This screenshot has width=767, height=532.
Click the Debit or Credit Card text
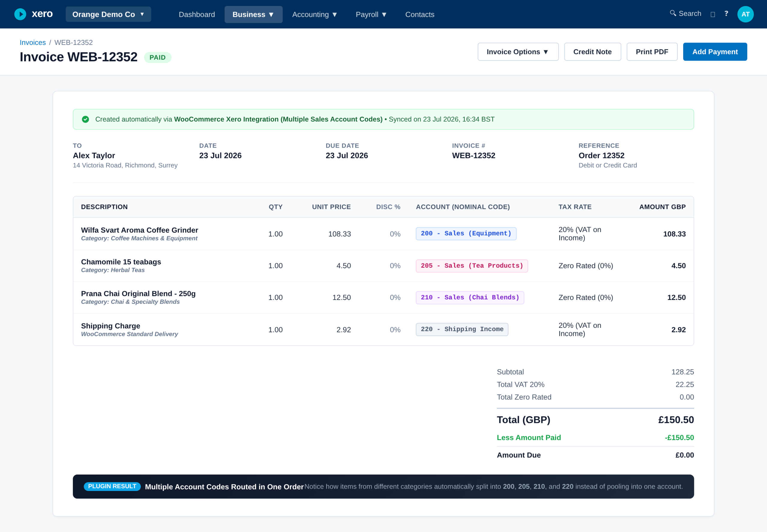click(x=608, y=165)
